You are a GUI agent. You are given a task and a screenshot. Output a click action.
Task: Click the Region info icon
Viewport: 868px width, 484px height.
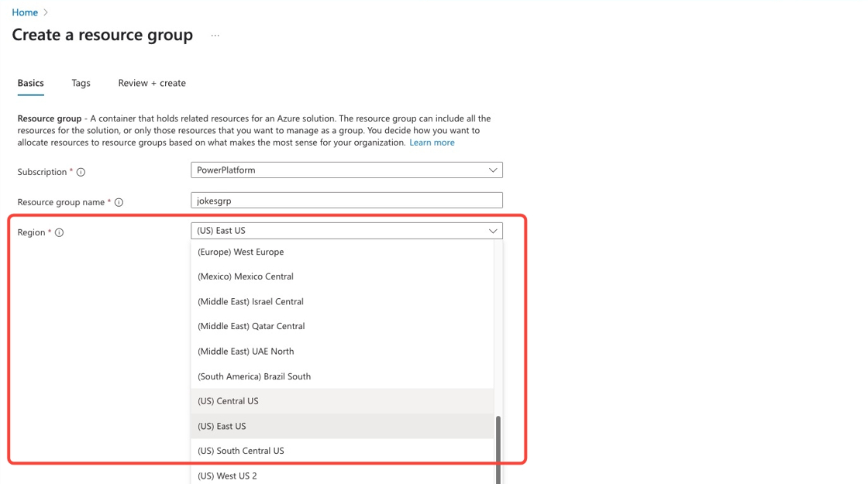click(x=59, y=233)
